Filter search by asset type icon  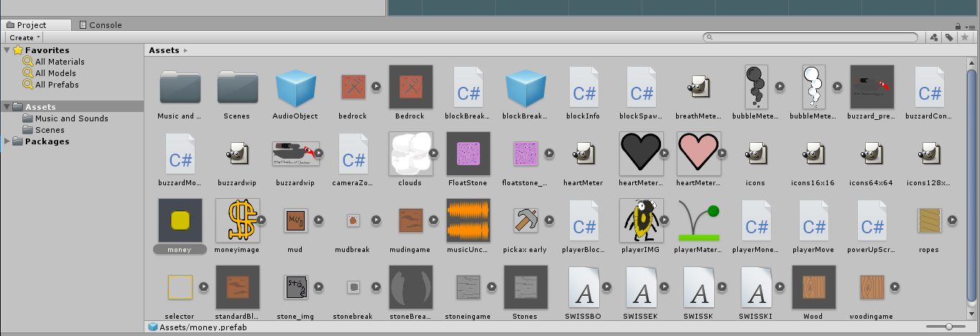tap(933, 37)
